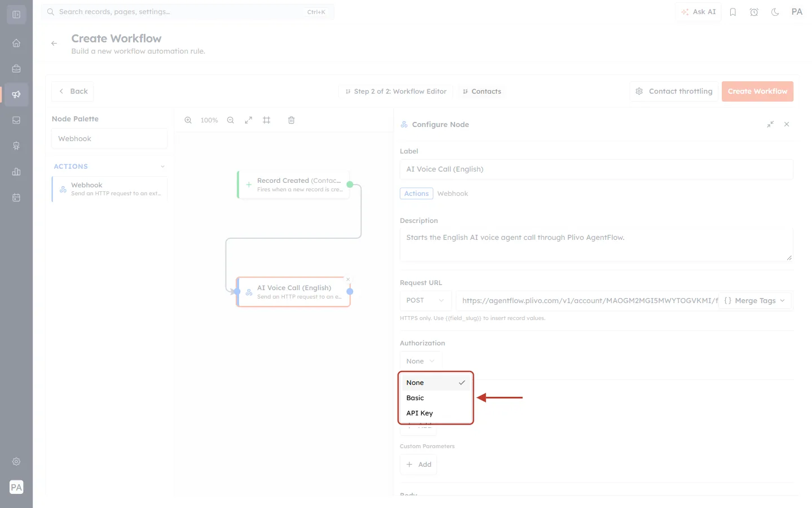Close the Configure Node panel
This screenshot has height=508, width=812.
[x=787, y=124]
